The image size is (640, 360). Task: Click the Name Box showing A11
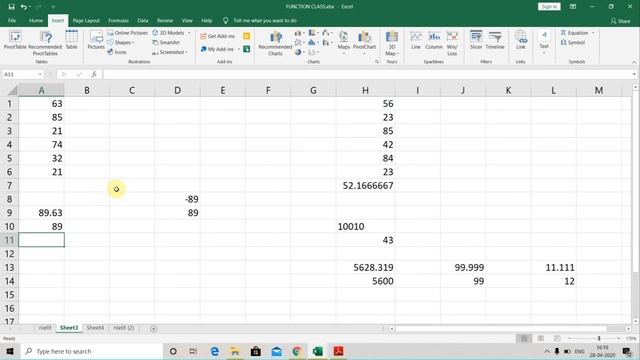coord(22,74)
